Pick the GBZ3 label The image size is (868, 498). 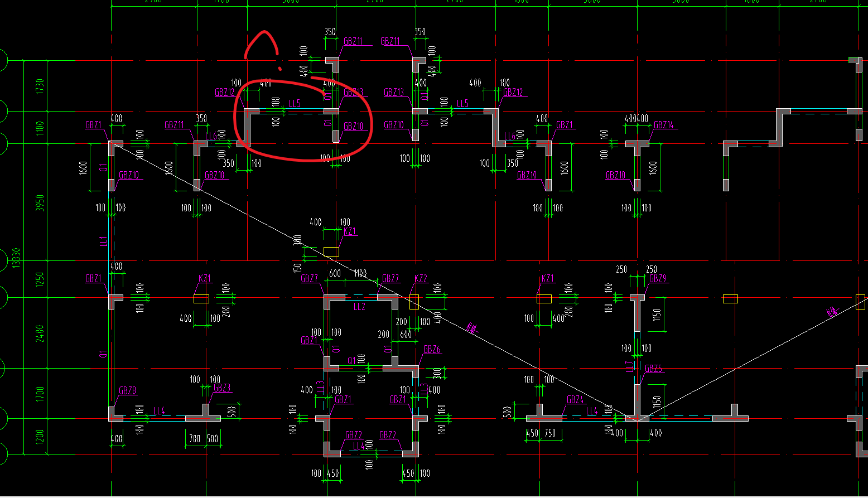point(222,388)
